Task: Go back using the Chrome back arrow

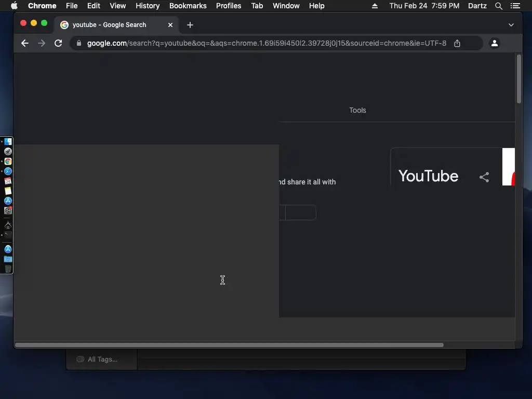Action: point(25,43)
